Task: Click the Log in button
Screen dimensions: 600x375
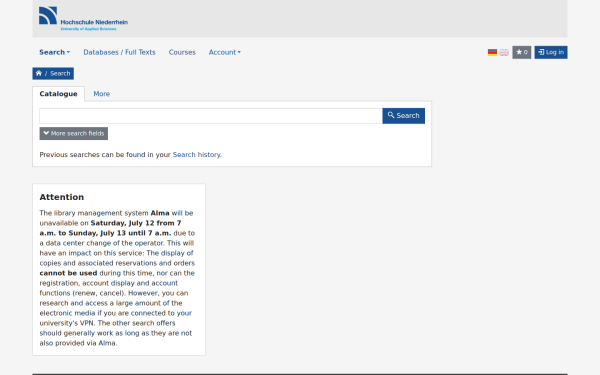Action: coord(551,52)
